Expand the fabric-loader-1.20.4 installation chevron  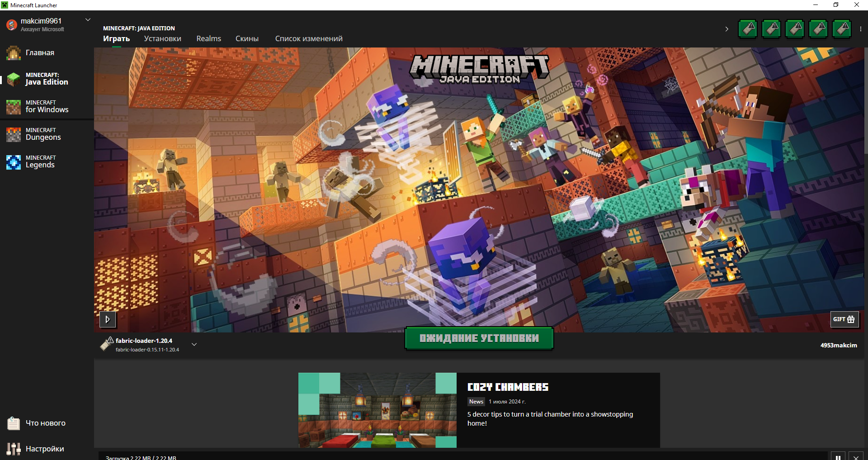194,345
